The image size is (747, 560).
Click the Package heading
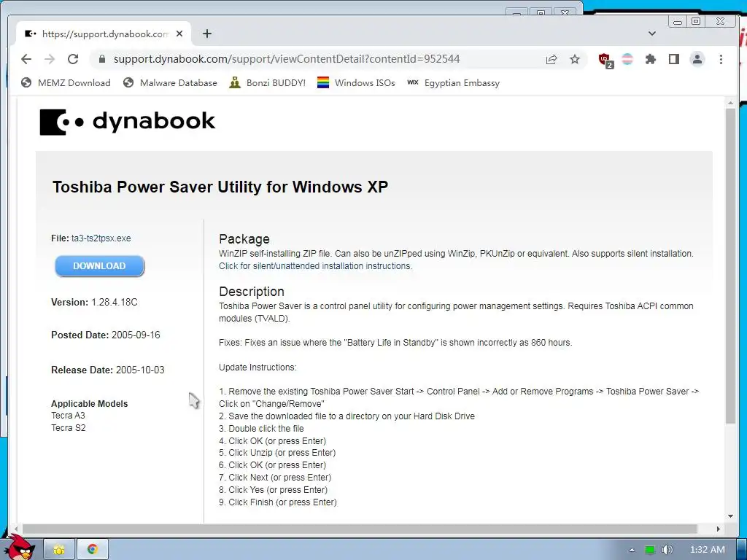coord(244,239)
